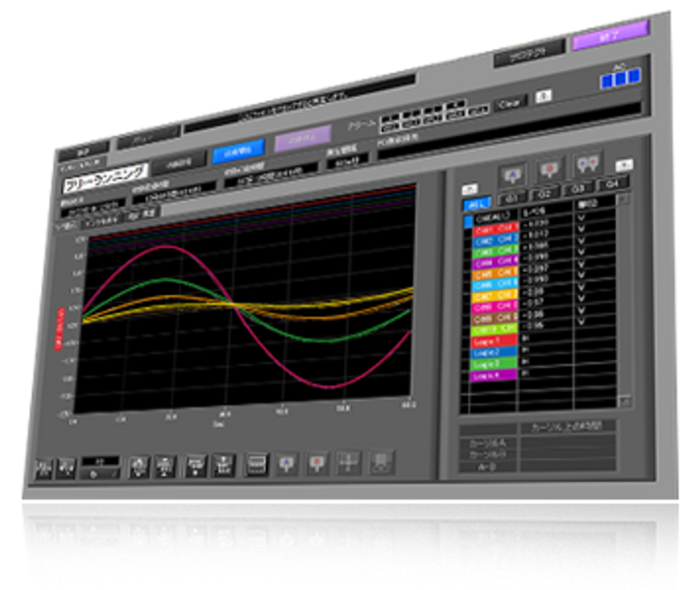Screen dimensions: 700x590
Task: Click the cursor A icon in the bottom toolbar
Action: tap(286, 464)
